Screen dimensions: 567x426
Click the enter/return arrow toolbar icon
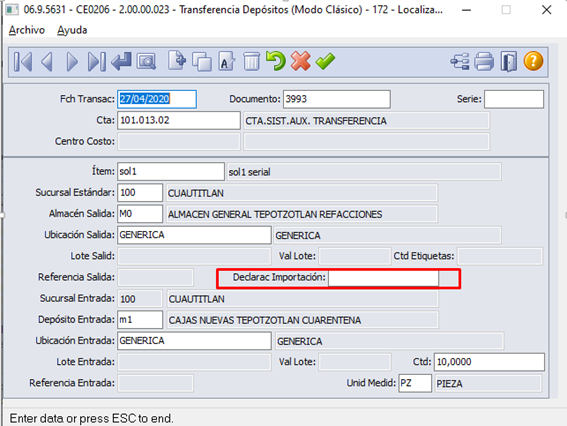coord(121,61)
